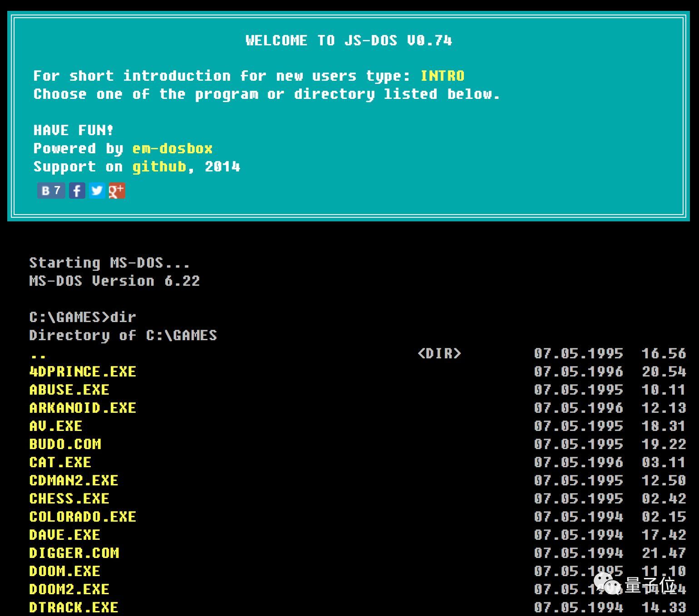The height and width of the screenshot is (616, 699).
Task: Start DOOM.EXE
Action: 64,571
